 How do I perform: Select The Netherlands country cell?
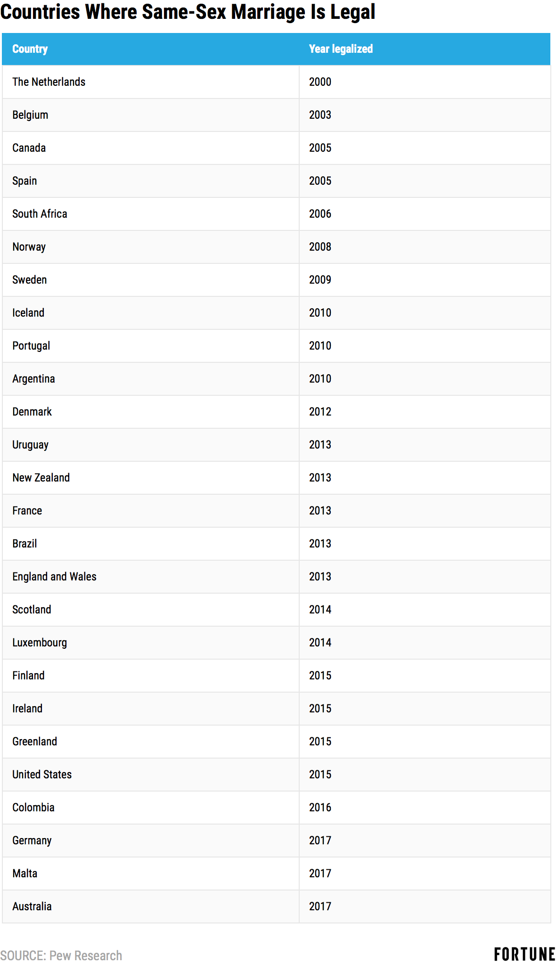point(49,82)
